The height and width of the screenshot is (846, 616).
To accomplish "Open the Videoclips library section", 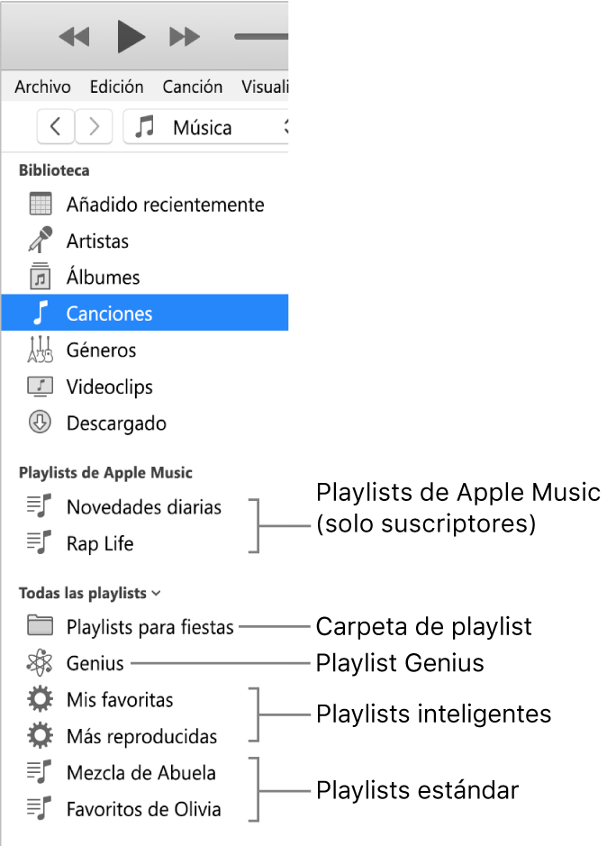I will pos(40,387).
